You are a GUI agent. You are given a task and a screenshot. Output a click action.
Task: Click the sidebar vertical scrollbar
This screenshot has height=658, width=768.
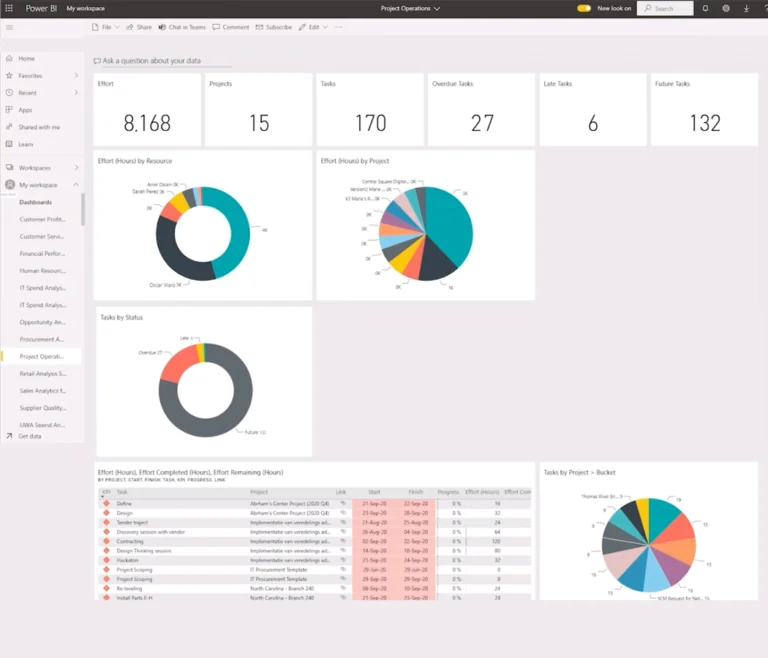(83, 210)
